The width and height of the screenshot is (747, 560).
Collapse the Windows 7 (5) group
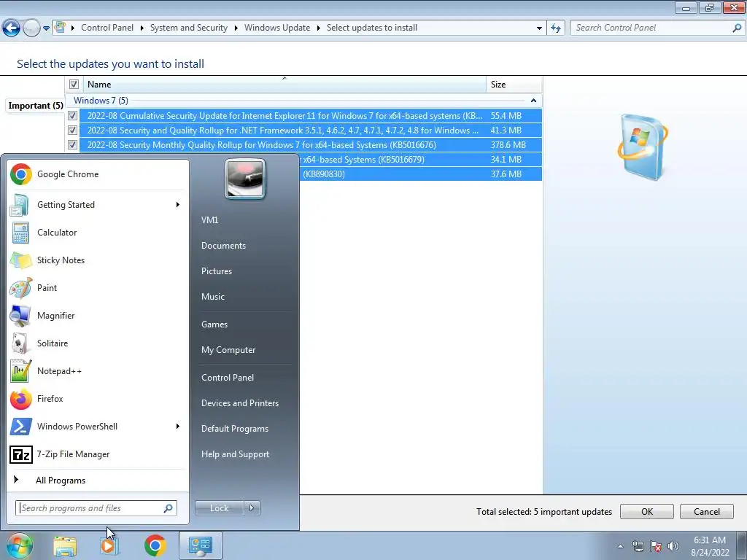click(x=533, y=101)
